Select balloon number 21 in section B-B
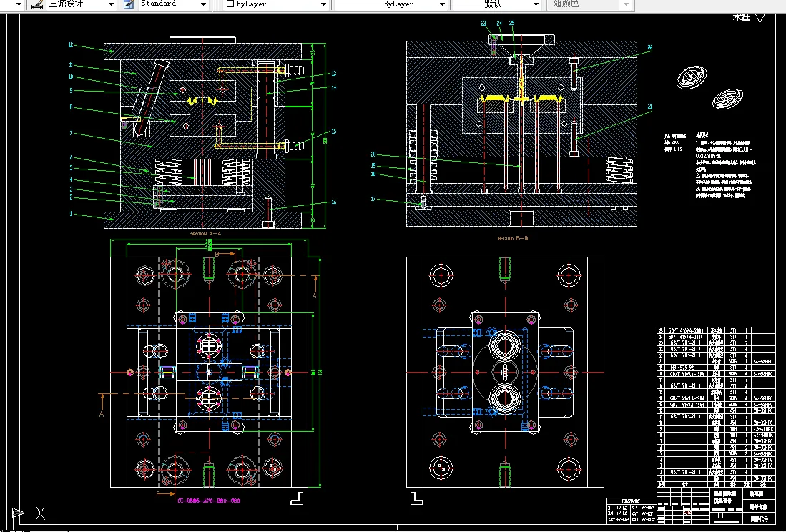This screenshot has height=532, width=786. 650,107
